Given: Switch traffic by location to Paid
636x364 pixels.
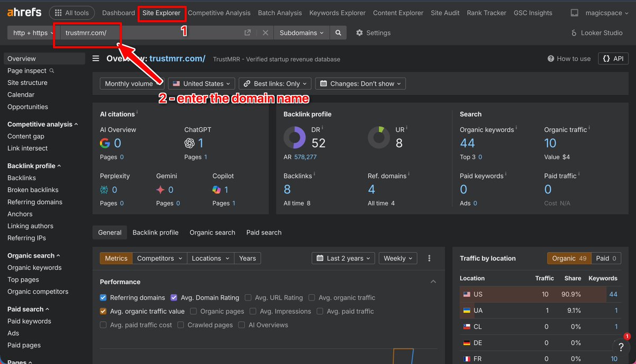Looking at the screenshot, I should [x=606, y=259].
